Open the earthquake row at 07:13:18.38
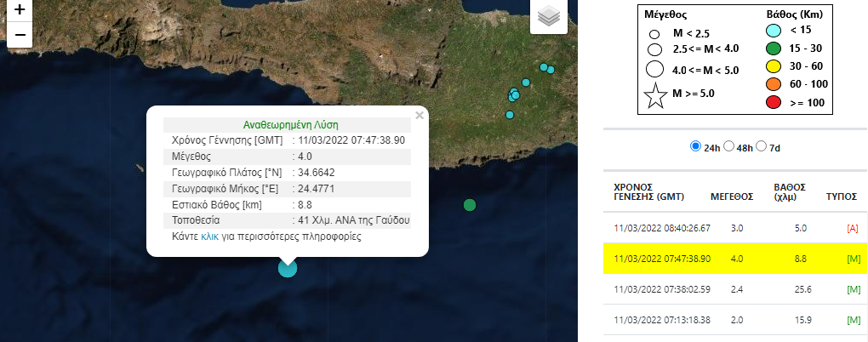This screenshot has height=342, width=868. pos(736,320)
